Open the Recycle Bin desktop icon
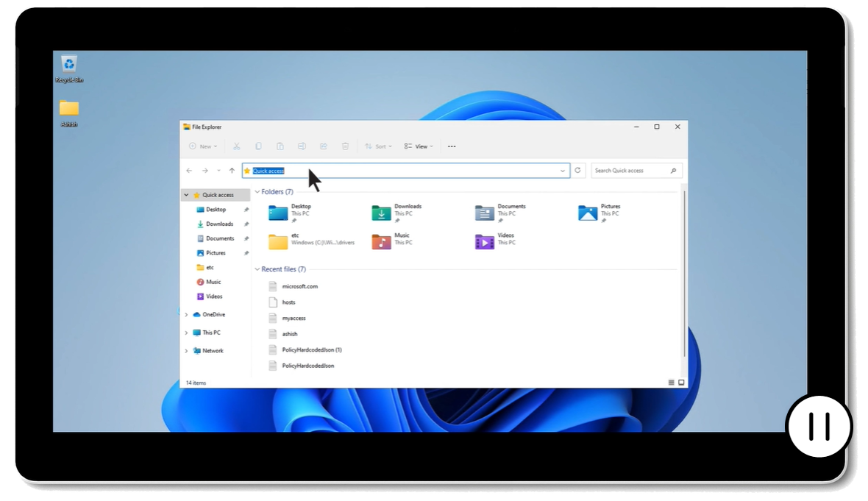Image resolution: width=868 pixels, height=501 pixels. (69, 65)
